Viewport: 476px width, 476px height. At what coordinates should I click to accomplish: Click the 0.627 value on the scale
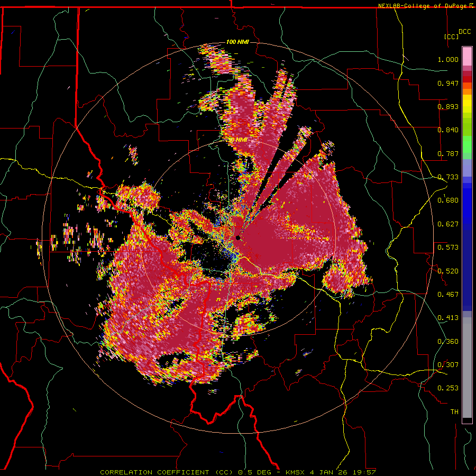(448, 224)
